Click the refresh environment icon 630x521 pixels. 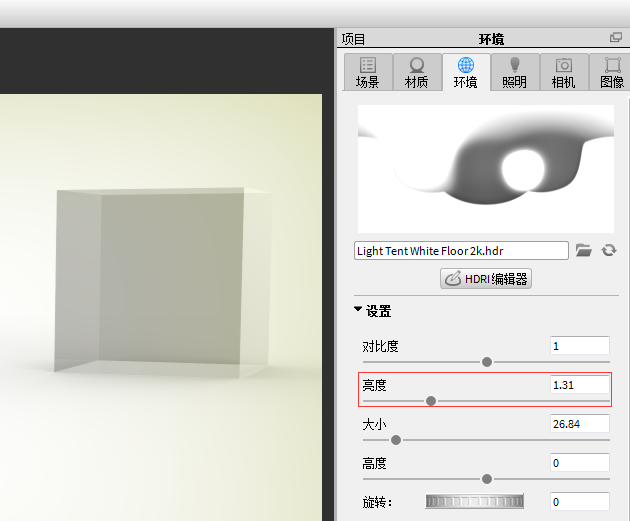(x=609, y=251)
